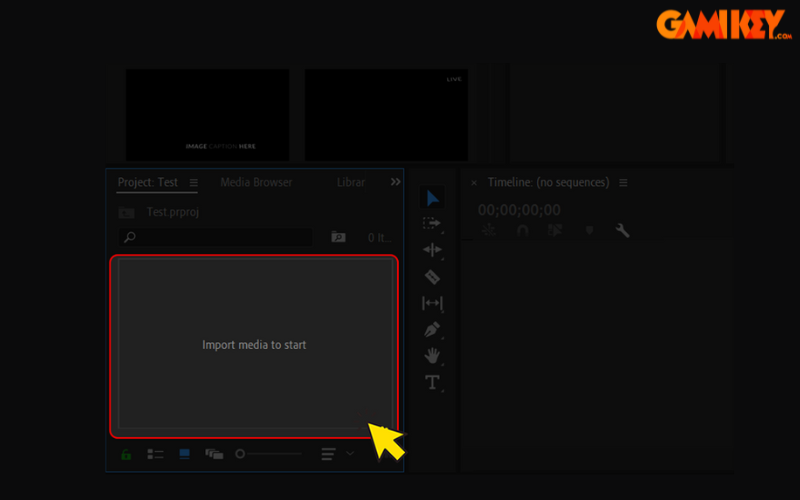Select the Ripple Edit tool

[x=432, y=249]
